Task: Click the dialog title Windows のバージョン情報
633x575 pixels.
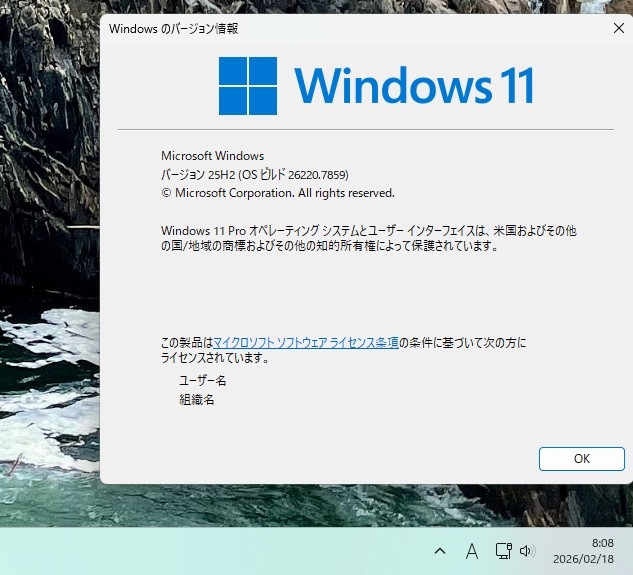Action: [x=174, y=29]
